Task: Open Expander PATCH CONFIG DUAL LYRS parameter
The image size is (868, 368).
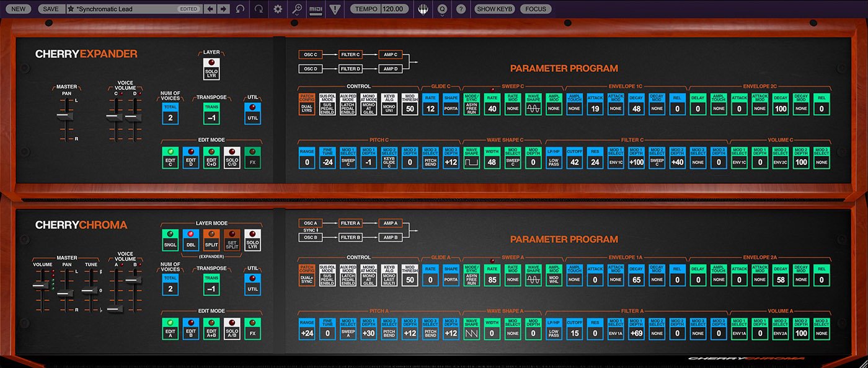Action: 307,103
